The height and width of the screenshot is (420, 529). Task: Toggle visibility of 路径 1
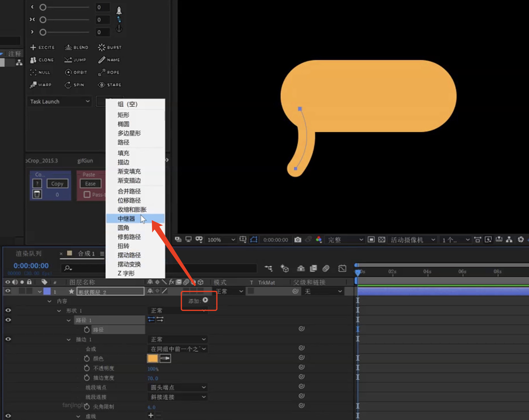click(x=8, y=320)
